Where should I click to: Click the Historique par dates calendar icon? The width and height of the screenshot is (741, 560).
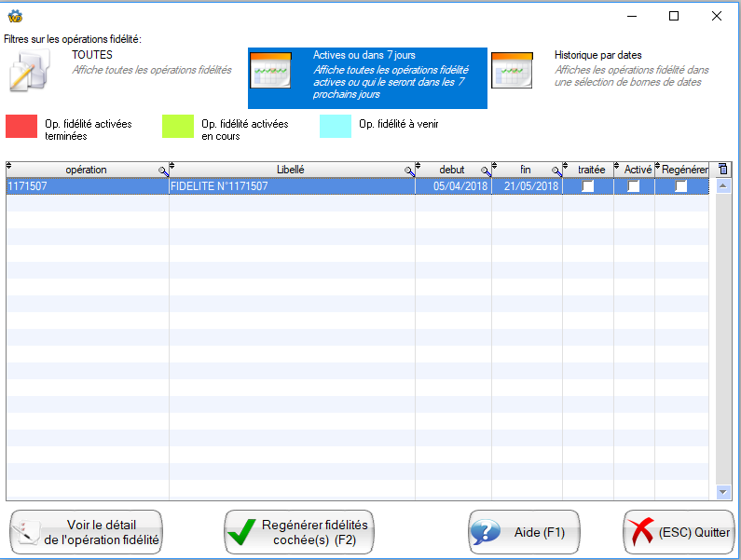tap(512, 71)
